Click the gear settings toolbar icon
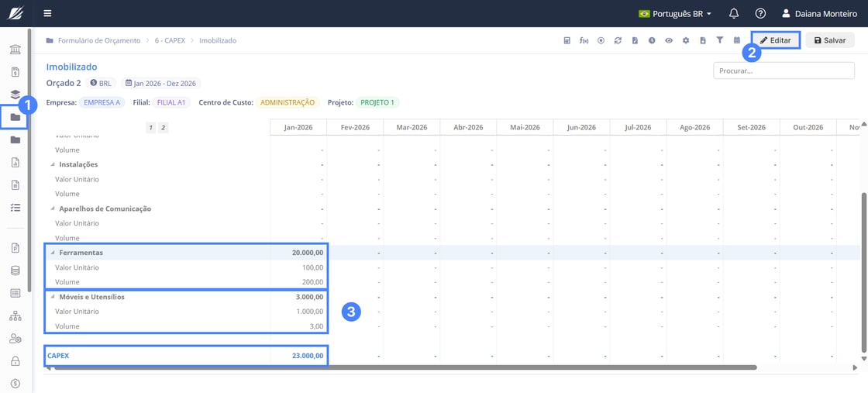The image size is (868, 393). [686, 40]
